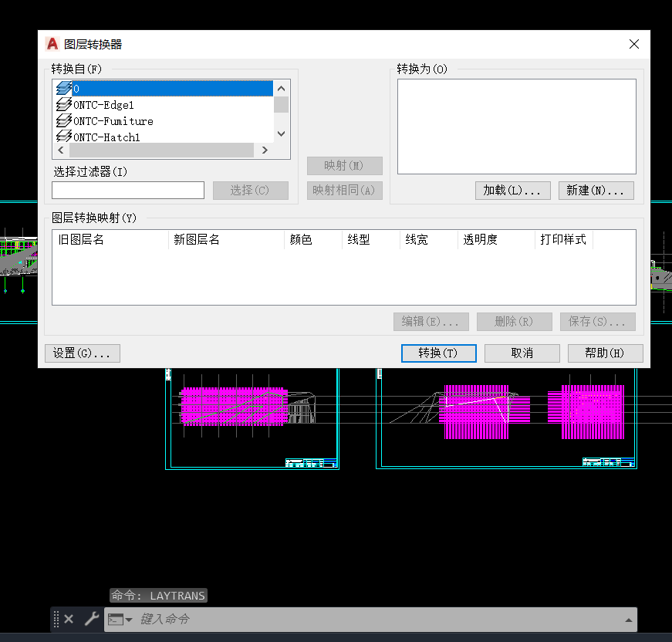The height and width of the screenshot is (642, 672).
Task: Click the command prompt recent commands icon
Action: pos(119,619)
